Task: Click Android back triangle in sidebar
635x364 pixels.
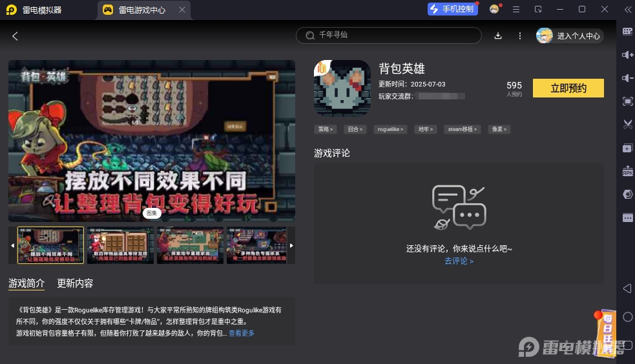Action: point(627,288)
